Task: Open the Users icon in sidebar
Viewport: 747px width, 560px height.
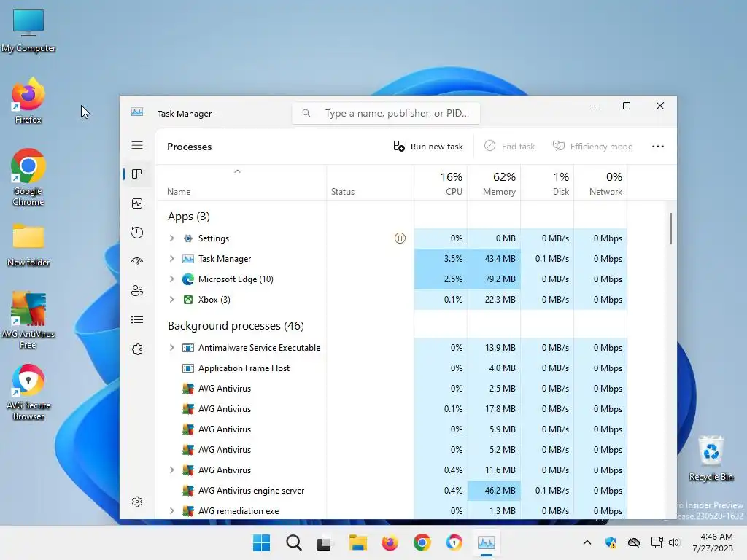Action: (137, 290)
